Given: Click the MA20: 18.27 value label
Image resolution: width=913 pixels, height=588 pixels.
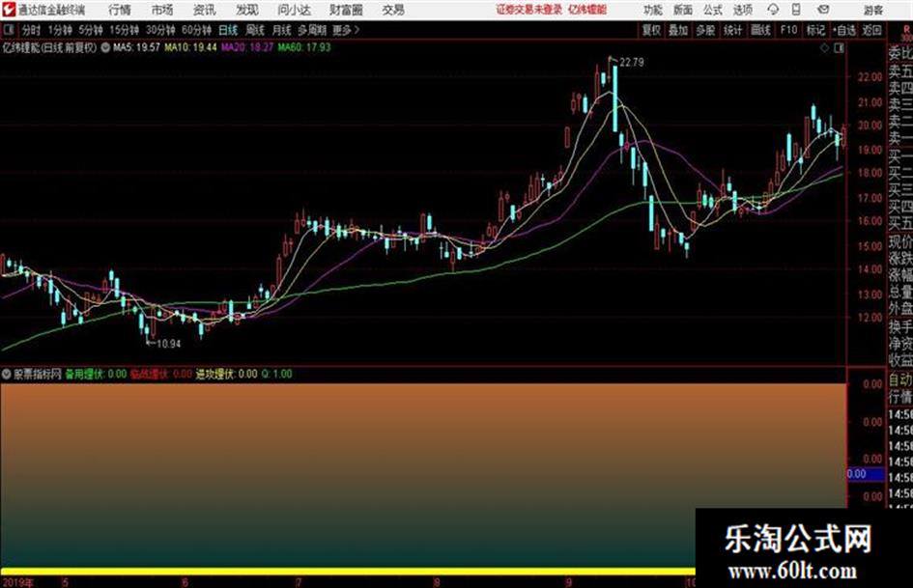Looking at the screenshot, I should tap(247, 47).
